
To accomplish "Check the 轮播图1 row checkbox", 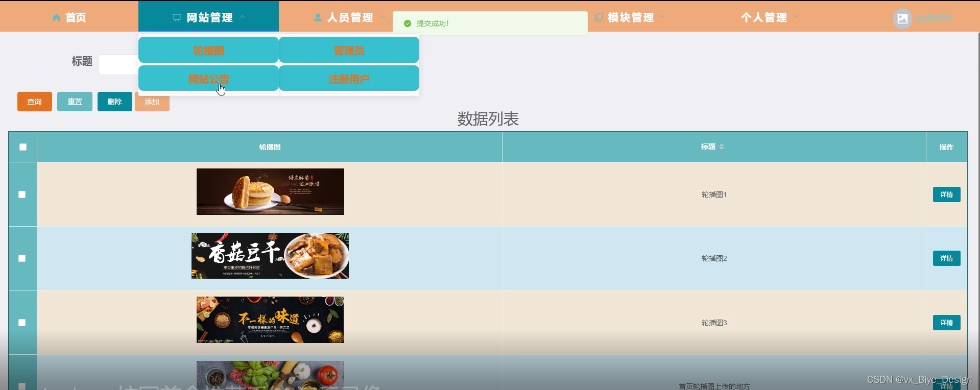I will (x=22, y=194).
